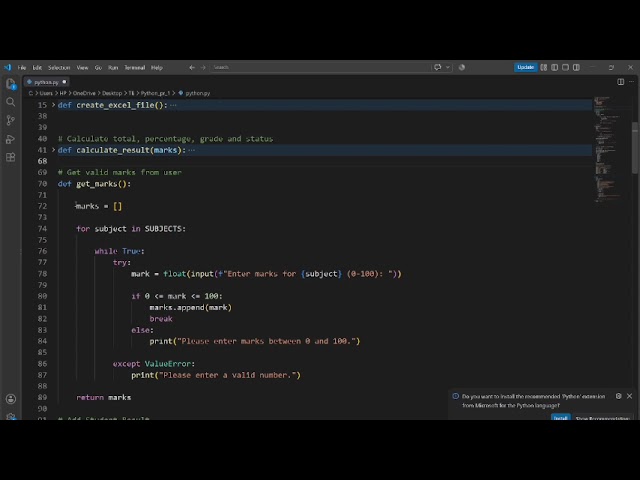Click the round agent status icon

click(x=462, y=67)
